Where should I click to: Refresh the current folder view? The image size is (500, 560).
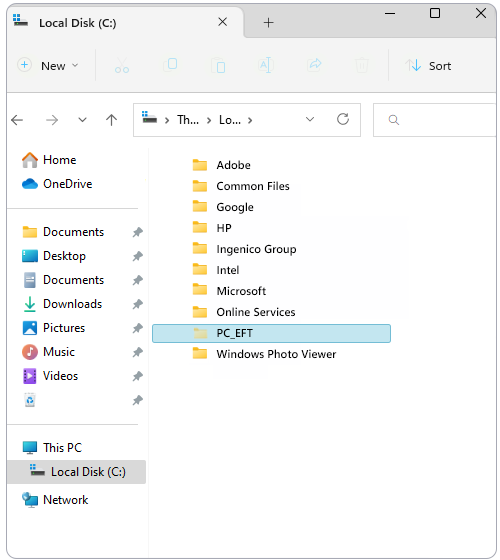coord(343,119)
